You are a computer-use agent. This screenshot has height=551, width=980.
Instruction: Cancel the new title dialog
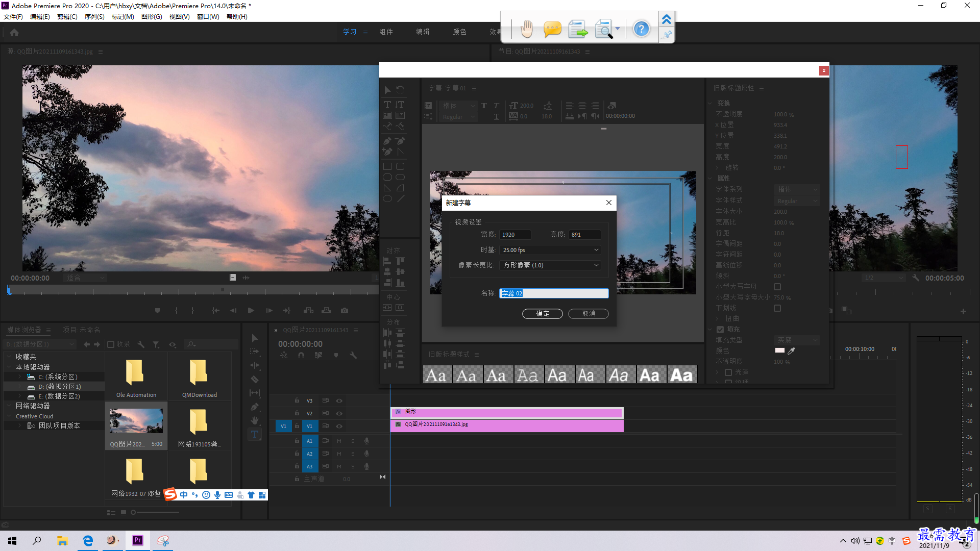tap(588, 313)
